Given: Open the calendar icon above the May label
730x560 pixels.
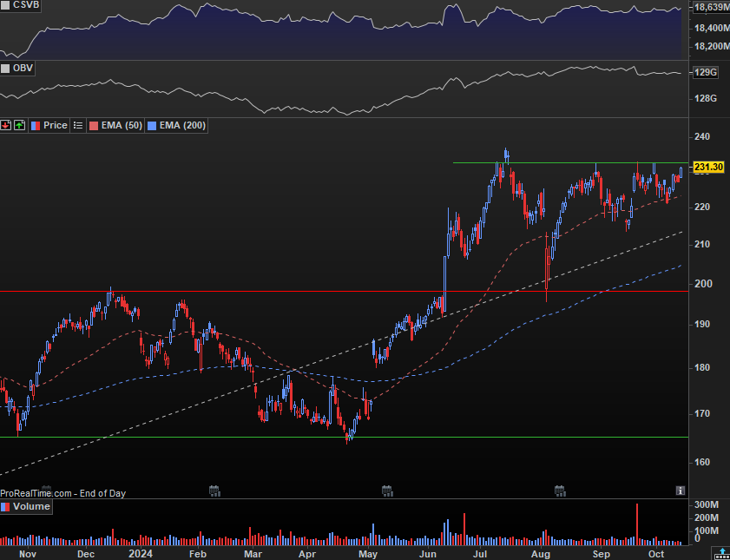Looking at the screenshot, I should [x=387, y=491].
